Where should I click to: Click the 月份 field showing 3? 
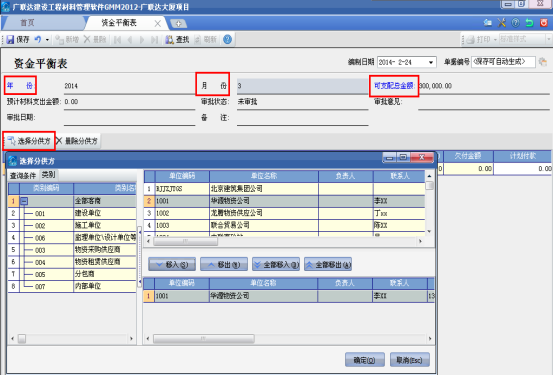click(x=302, y=86)
